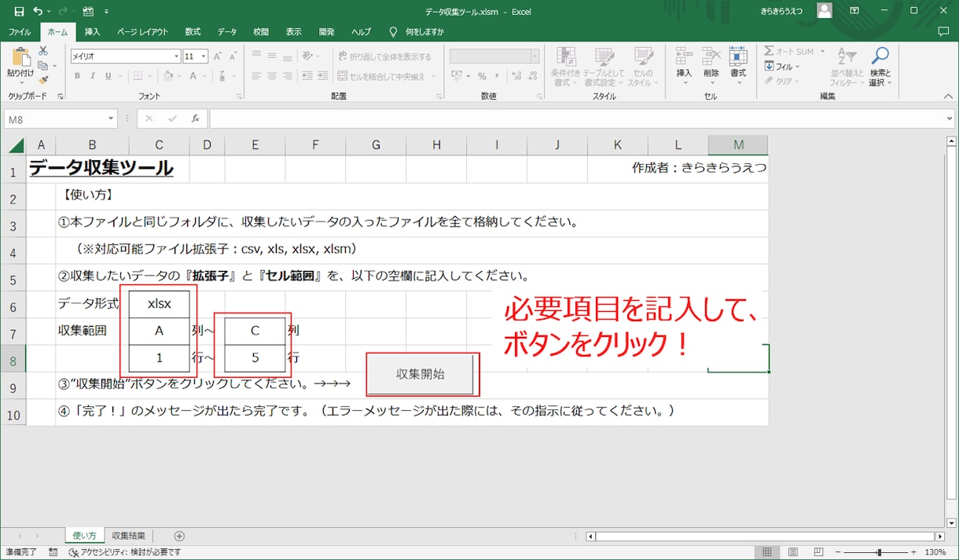This screenshot has height=560, width=959.
Task: Open the font size 11 dropdown
Action: pyautogui.click(x=204, y=57)
